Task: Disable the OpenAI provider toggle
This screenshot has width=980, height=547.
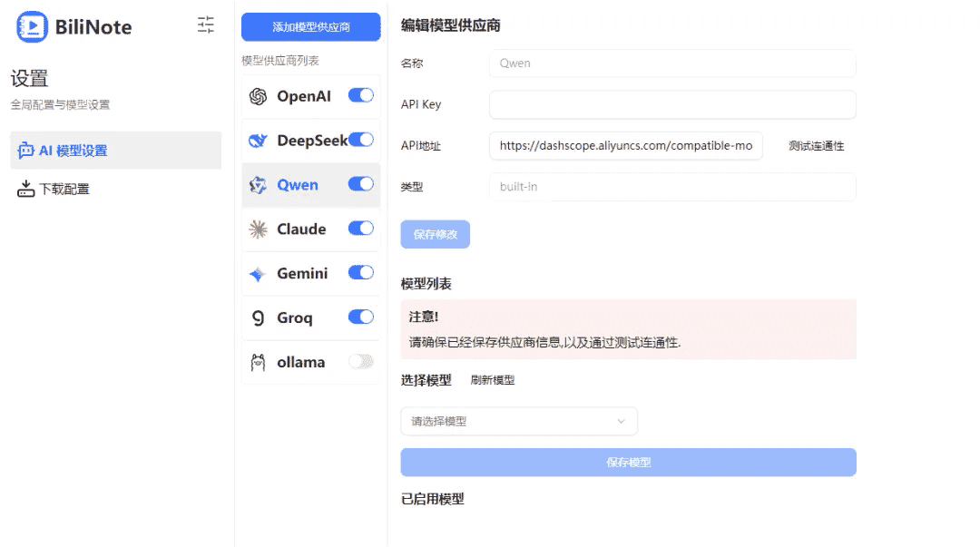Action: [360, 95]
